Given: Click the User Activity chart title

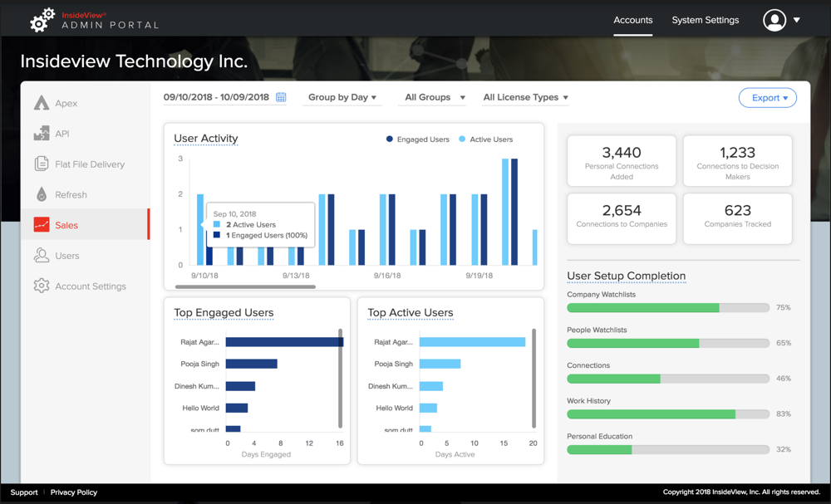Looking at the screenshot, I should click(205, 138).
